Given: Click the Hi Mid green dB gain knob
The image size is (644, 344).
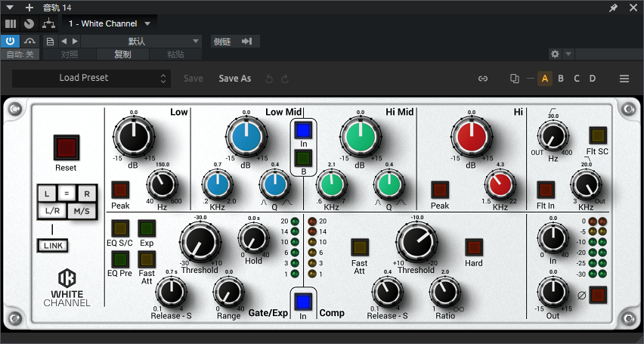Looking at the screenshot, I should click(x=361, y=136).
